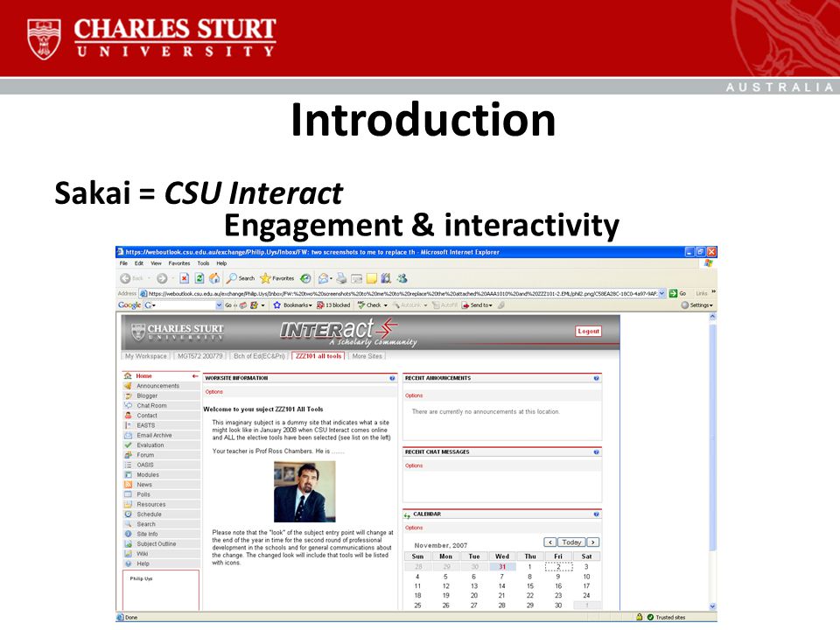Screen dimensions: 840x630
Task: Click help icon in Worksite Information header
Action: [x=392, y=378]
